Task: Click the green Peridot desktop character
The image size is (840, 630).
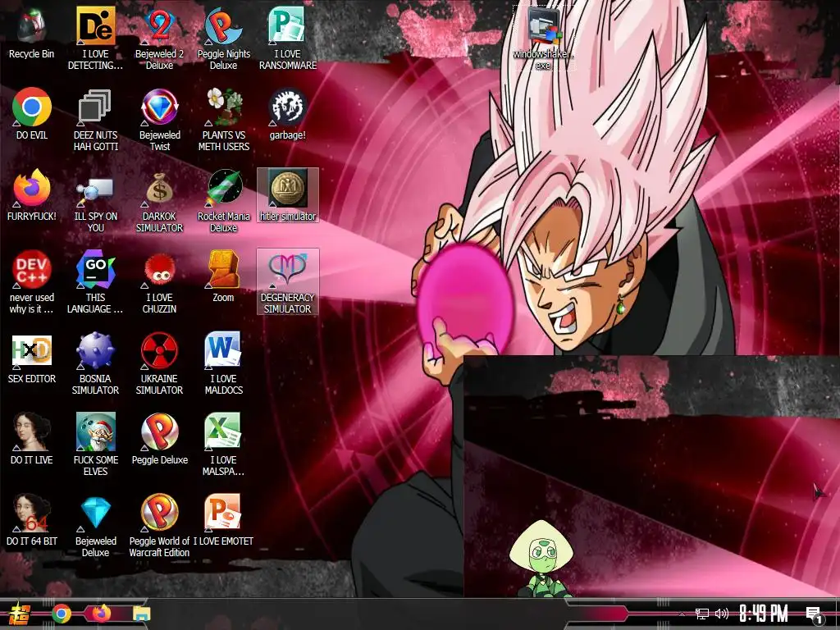Action: pos(542,558)
